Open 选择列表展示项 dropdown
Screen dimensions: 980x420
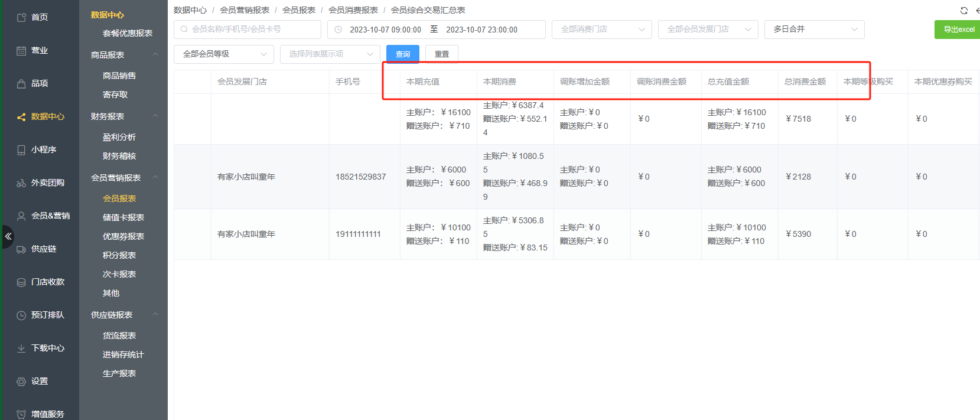tap(330, 54)
